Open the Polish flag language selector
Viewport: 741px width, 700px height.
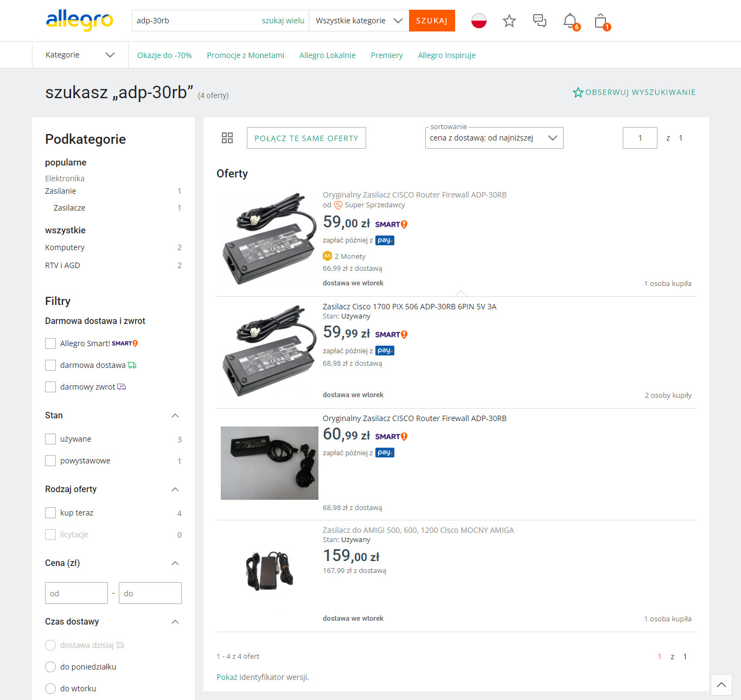478,21
